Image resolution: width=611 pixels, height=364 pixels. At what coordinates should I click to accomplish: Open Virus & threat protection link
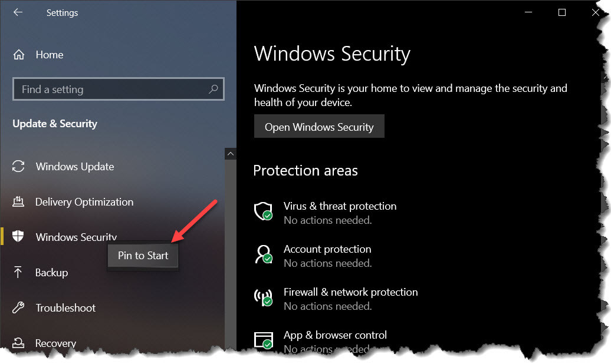[x=340, y=206]
